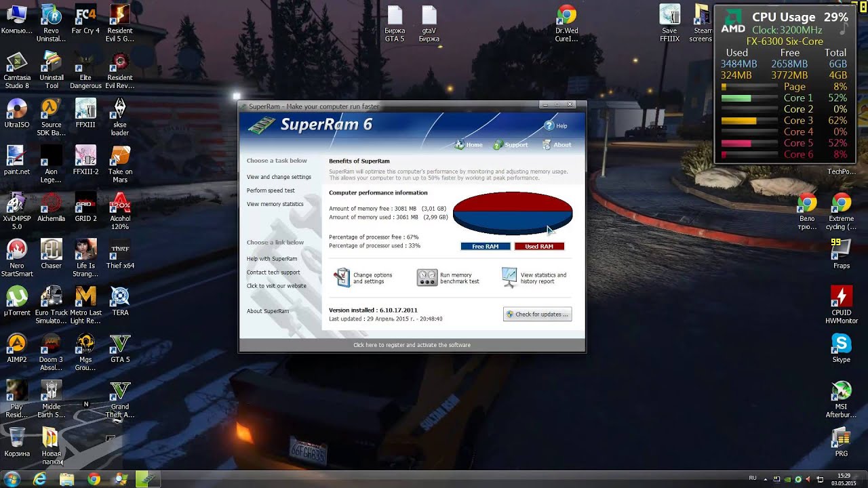
Task: Click the SuperRam taskbar button
Action: [x=149, y=479]
